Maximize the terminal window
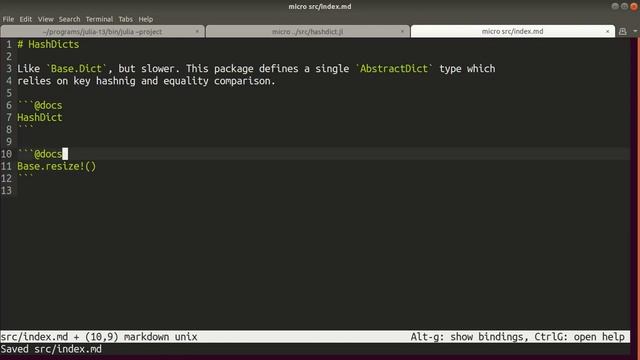This screenshot has height=360, width=640. (624, 6)
